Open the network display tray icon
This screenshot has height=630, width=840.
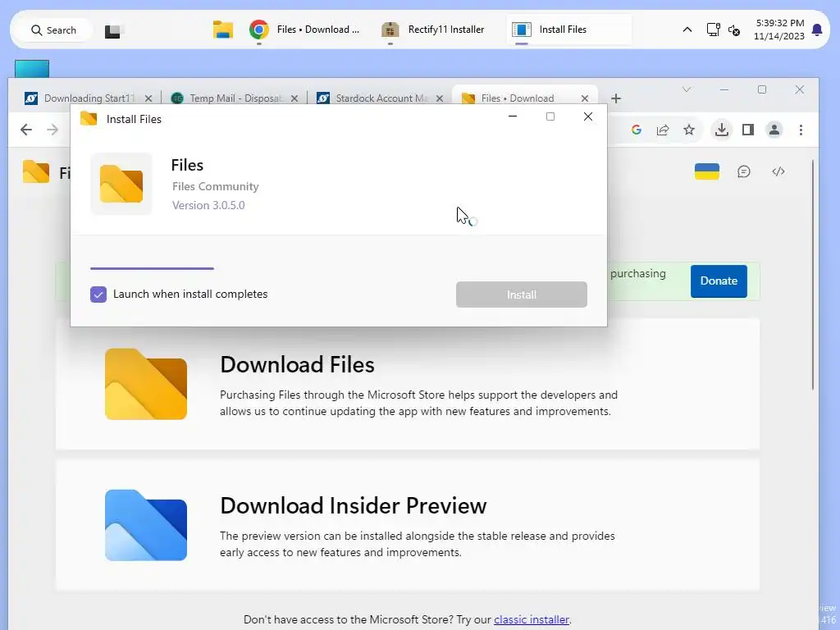713,30
